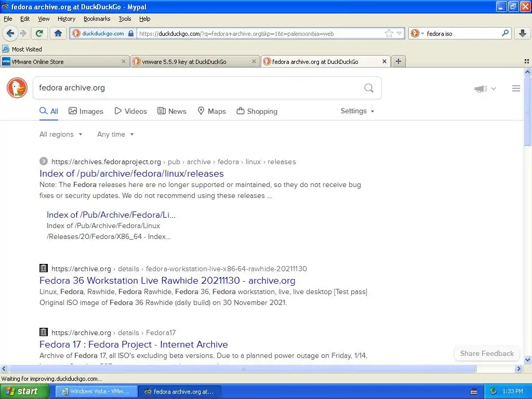Click the Share Feedback button
The image size is (532, 399).
point(487,353)
